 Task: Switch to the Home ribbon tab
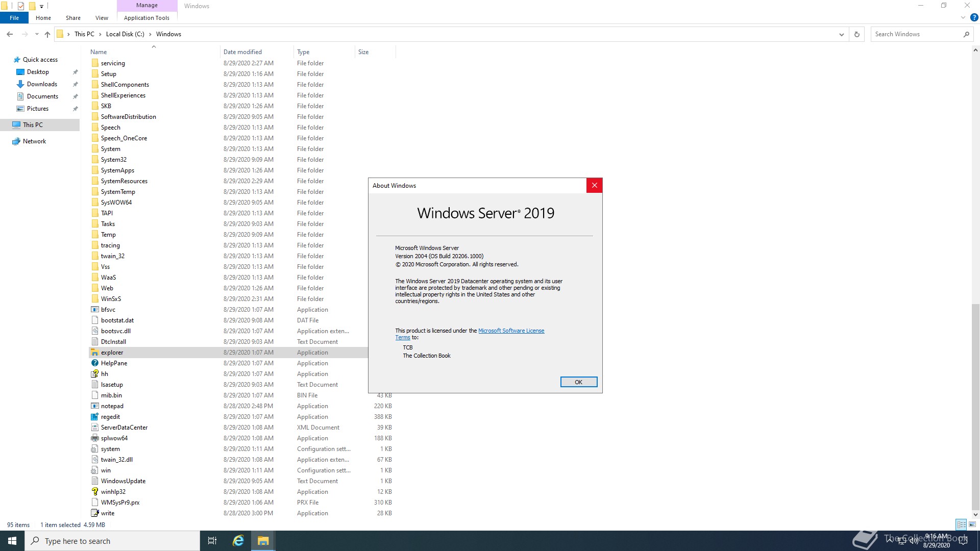(43, 18)
